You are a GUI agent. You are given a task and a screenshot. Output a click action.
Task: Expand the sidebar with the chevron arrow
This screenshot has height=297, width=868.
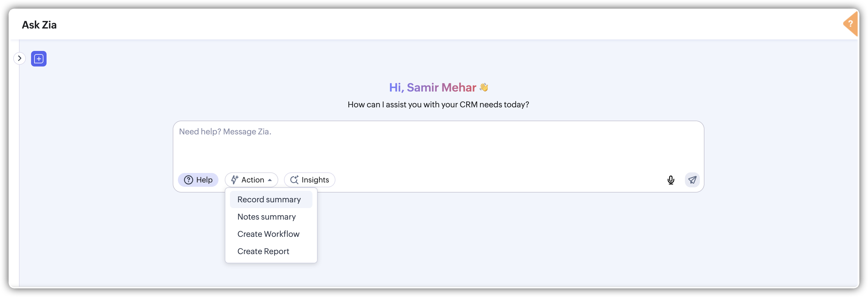[20, 58]
